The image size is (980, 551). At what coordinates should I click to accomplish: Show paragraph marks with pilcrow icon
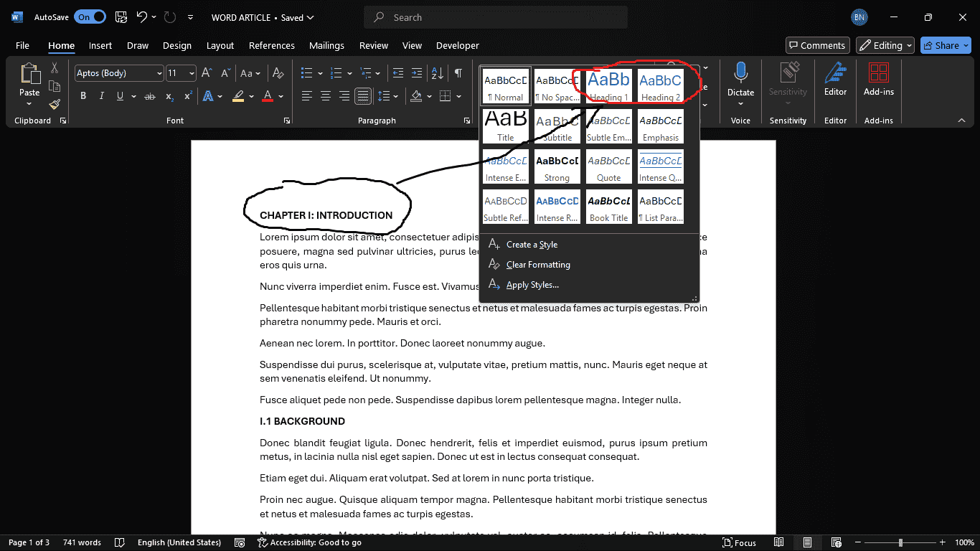[x=458, y=73]
